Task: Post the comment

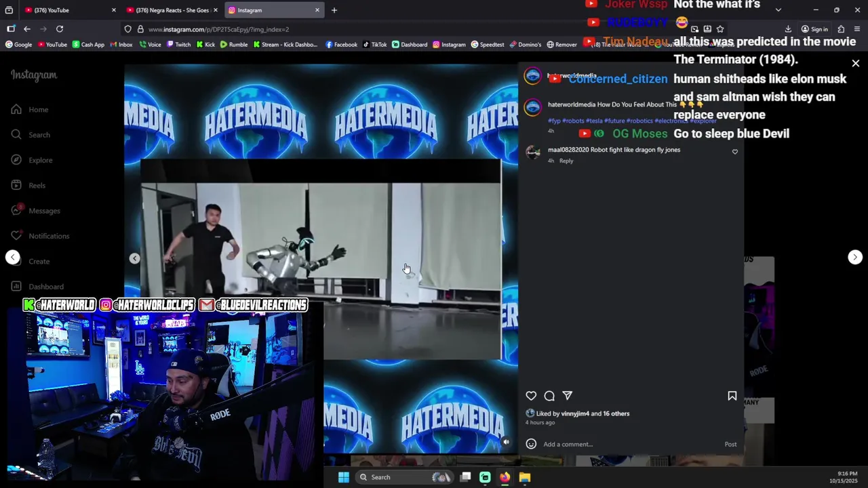Action: pos(730,445)
